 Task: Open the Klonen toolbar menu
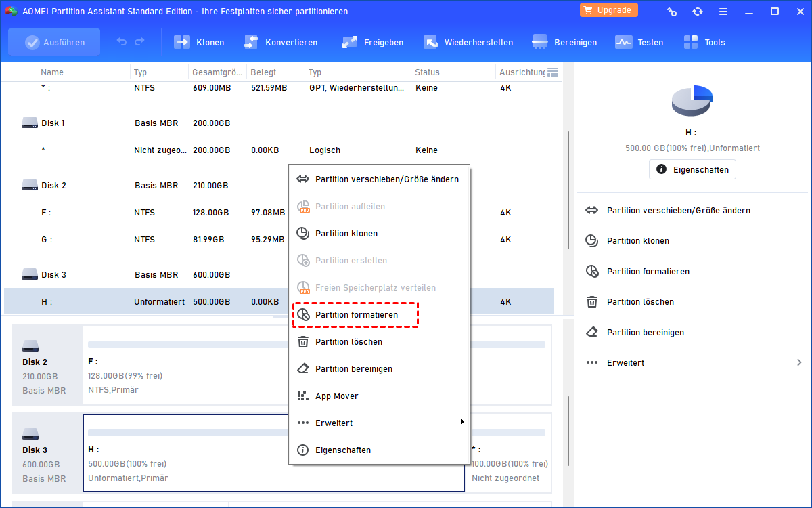coord(199,42)
